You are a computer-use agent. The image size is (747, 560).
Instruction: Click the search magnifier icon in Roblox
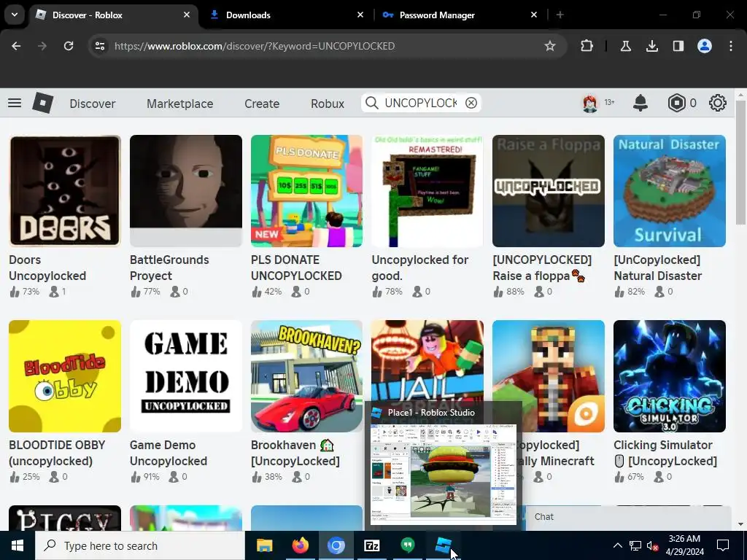(371, 103)
